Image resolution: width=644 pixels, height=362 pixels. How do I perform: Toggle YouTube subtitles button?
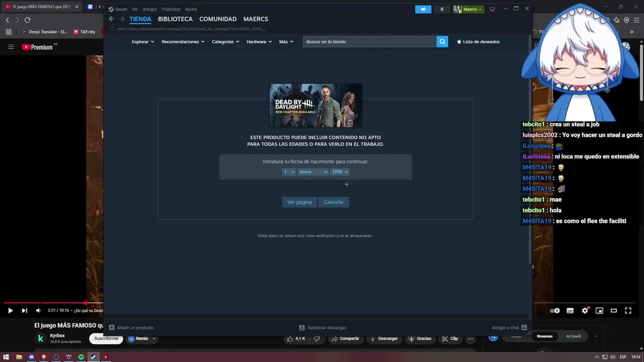[x=570, y=311]
